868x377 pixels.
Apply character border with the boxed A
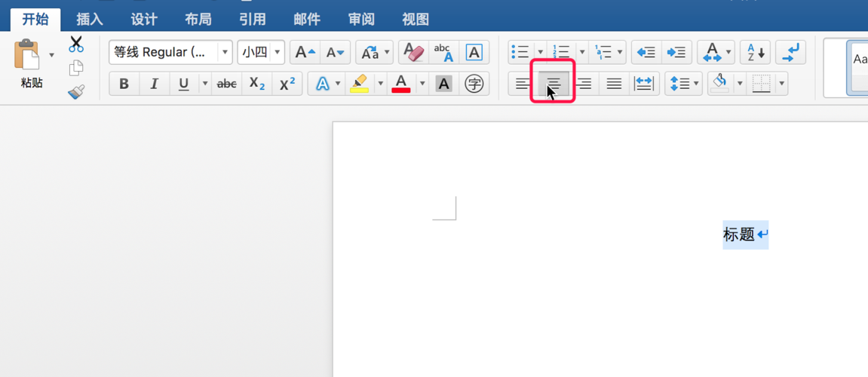(x=474, y=53)
